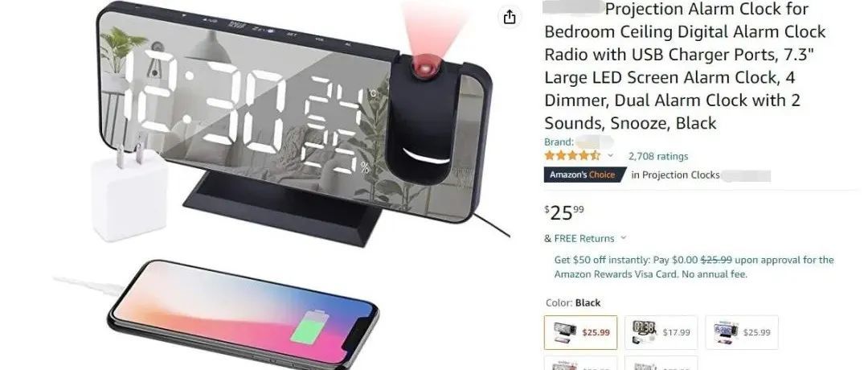Screen dimensions: 868x370
Task: Follow the "in Projection Clocks" category link
Action: tap(675, 175)
